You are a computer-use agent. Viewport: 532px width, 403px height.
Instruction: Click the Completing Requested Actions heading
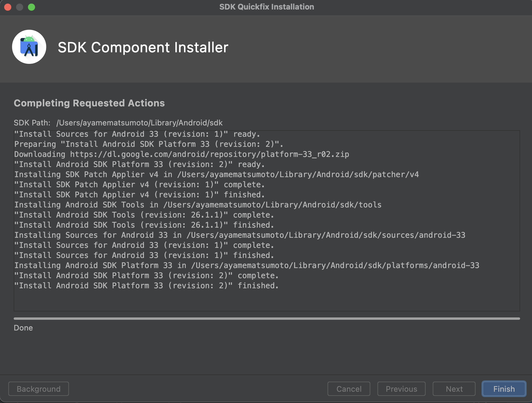(x=89, y=103)
